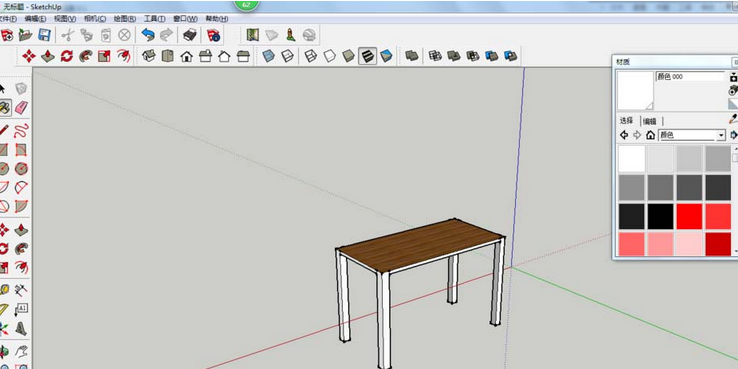Viewport: 738px width, 369px height.
Task: Click the Undo arrow icon
Action: tap(148, 35)
